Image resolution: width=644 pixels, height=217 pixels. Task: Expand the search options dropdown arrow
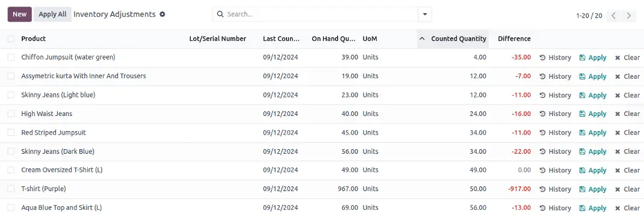tap(425, 14)
